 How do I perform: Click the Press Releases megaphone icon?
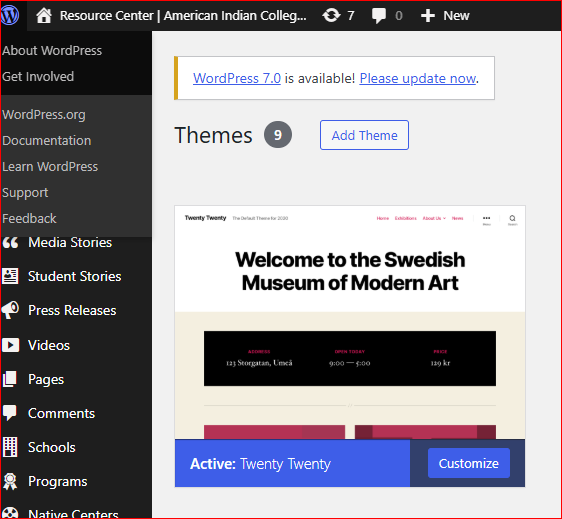(x=10, y=310)
